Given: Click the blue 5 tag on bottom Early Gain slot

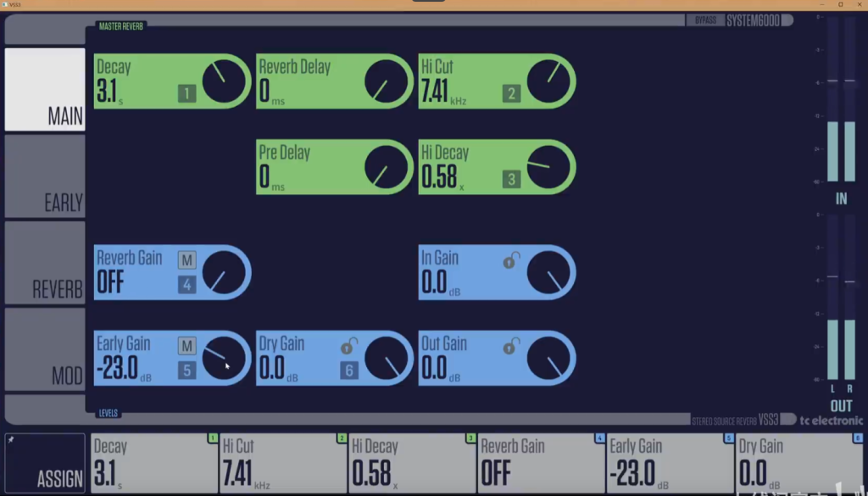Looking at the screenshot, I should (x=728, y=438).
